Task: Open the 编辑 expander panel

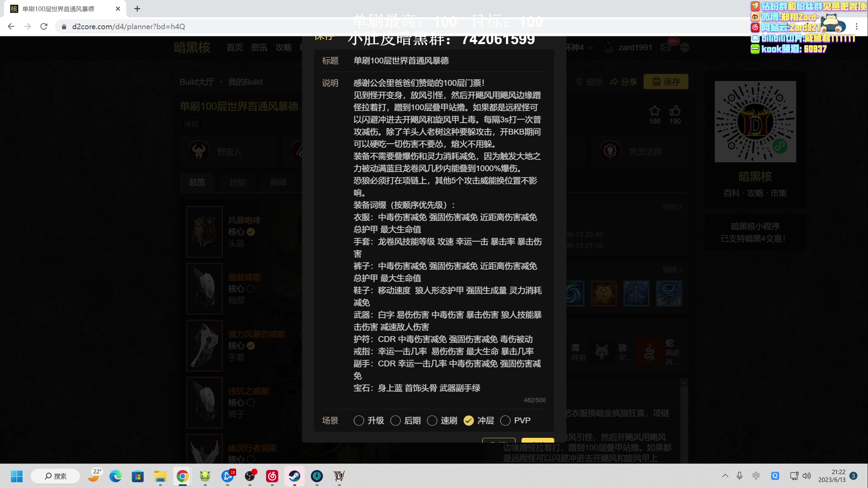Action: 673,269
